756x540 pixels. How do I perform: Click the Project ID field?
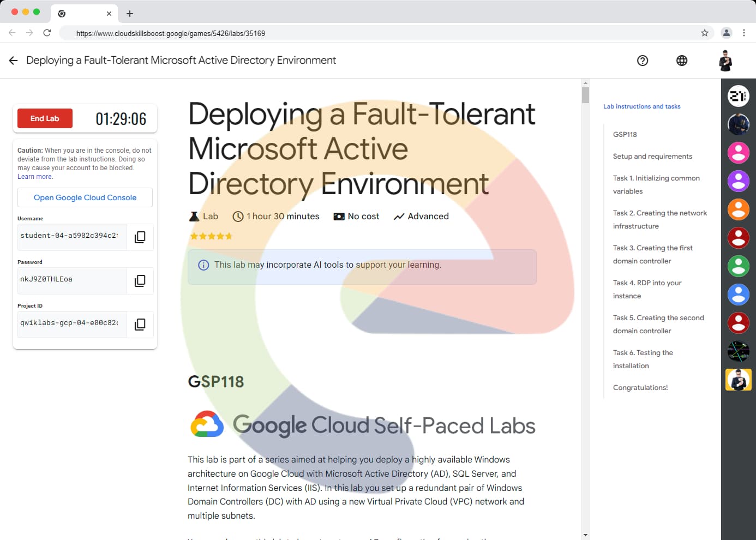point(72,323)
